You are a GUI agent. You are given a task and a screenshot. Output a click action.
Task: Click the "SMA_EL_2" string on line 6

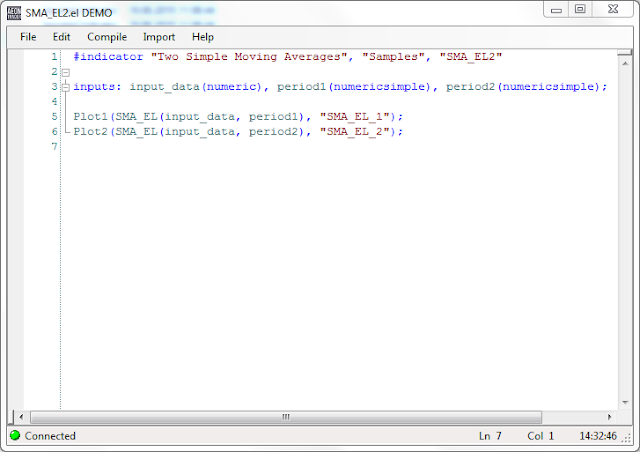tap(355, 132)
